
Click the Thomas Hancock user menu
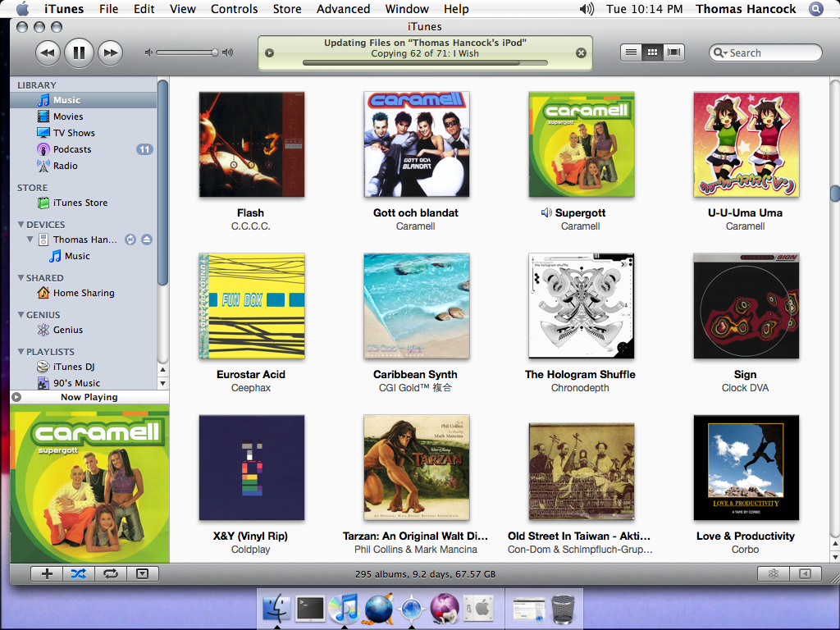pos(746,9)
